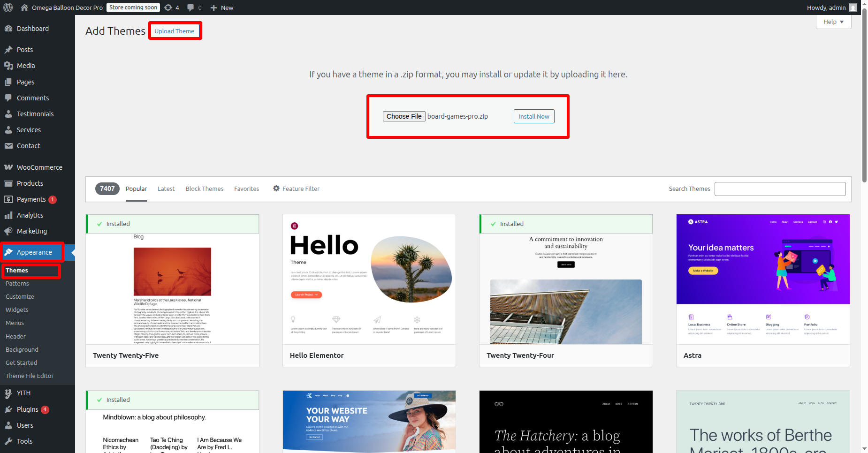Expand the Help dropdown
Screen dimensions: 868x453
(834, 22)
